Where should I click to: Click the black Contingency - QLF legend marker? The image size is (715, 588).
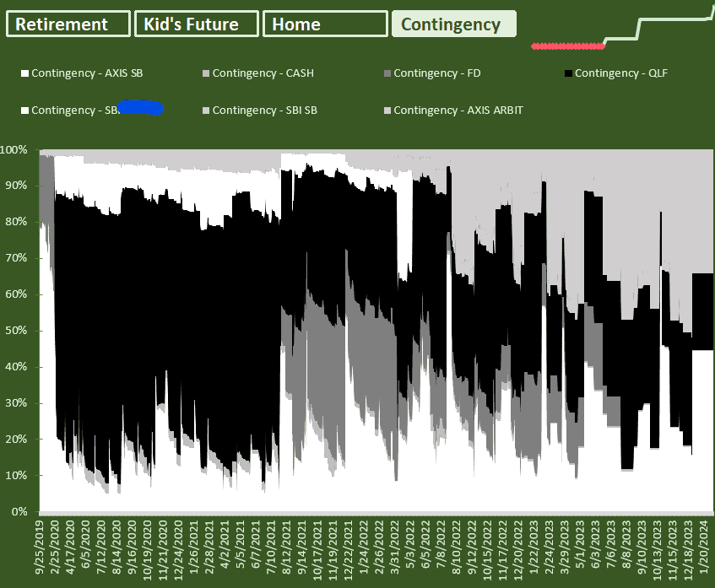pos(568,73)
